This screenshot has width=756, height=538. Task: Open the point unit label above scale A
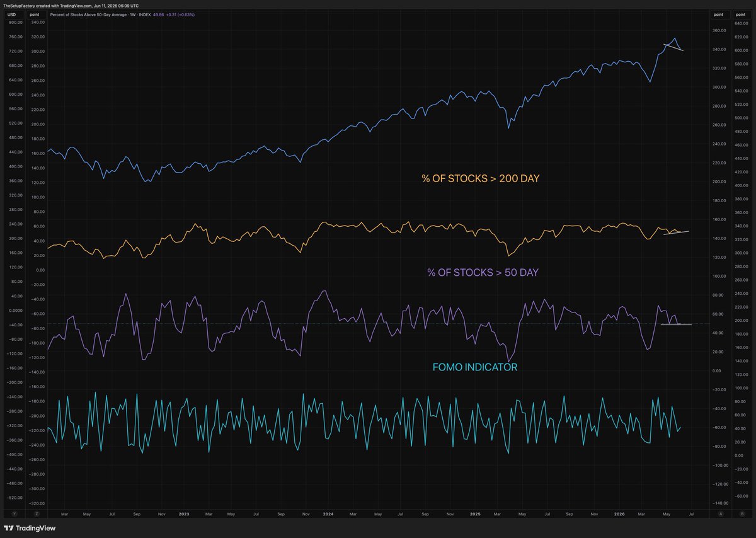click(719, 13)
